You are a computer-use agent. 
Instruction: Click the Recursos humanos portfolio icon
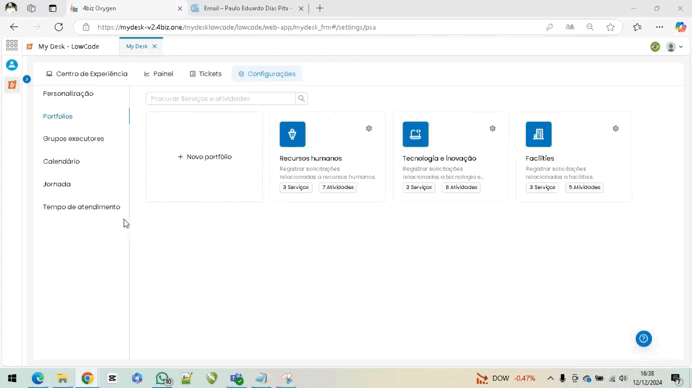point(292,134)
